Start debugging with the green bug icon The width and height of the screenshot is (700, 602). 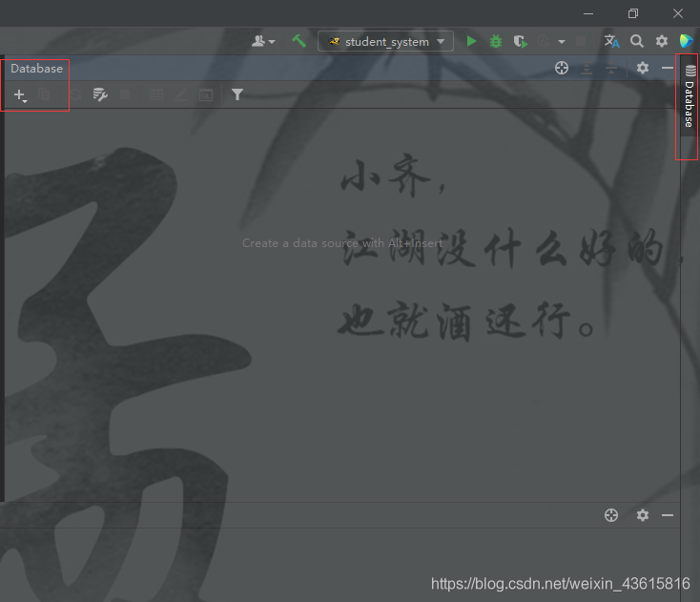[496, 42]
